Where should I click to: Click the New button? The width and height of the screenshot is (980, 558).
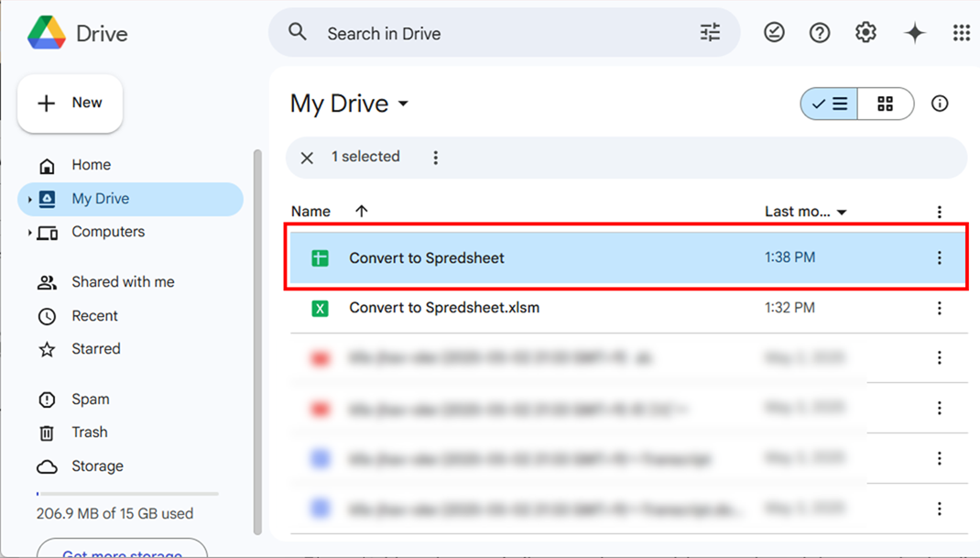[70, 104]
